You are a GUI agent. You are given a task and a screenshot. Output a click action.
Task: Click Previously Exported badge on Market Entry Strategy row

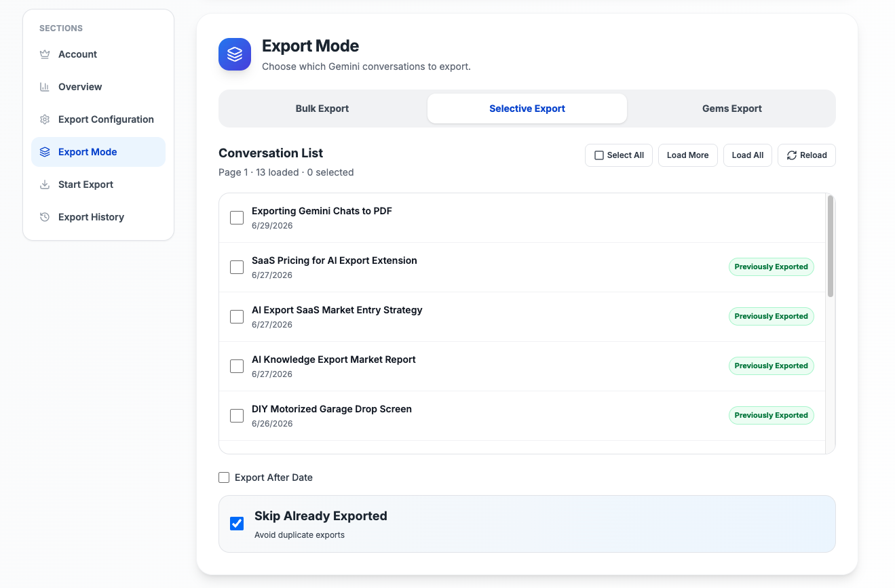pyautogui.click(x=772, y=317)
